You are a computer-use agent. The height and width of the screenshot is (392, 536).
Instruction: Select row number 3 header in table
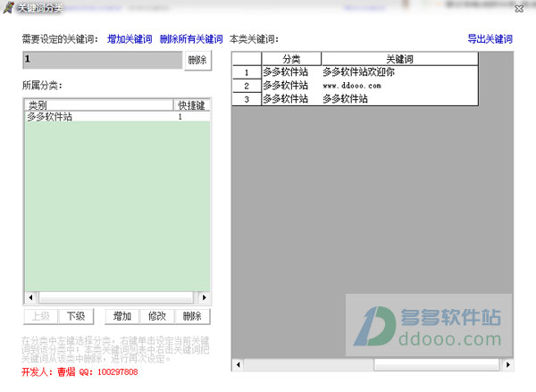[247, 99]
